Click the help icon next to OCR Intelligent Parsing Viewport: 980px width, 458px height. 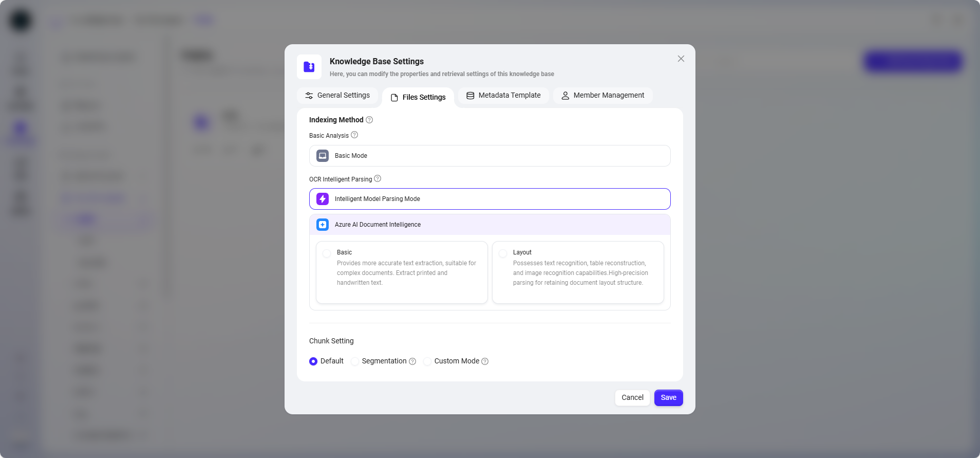pos(378,179)
